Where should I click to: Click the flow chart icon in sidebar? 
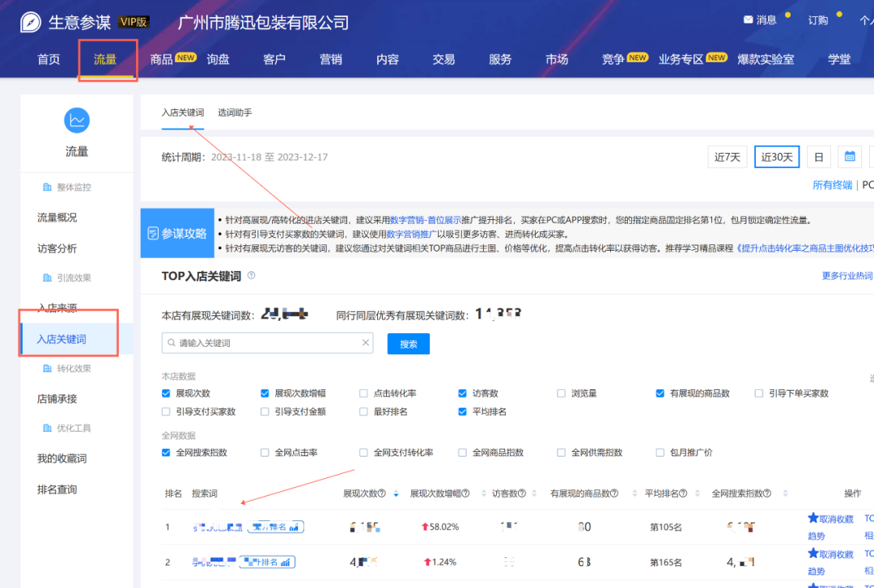tap(77, 121)
